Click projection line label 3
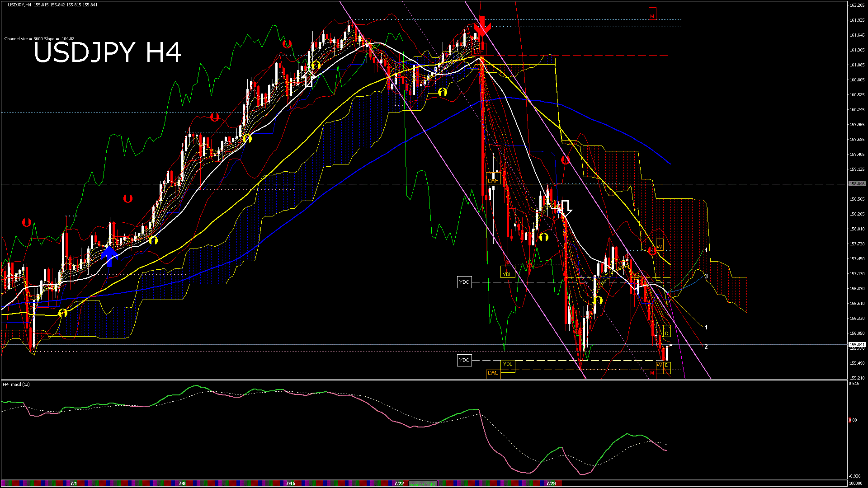The image size is (868, 488). (x=706, y=276)
